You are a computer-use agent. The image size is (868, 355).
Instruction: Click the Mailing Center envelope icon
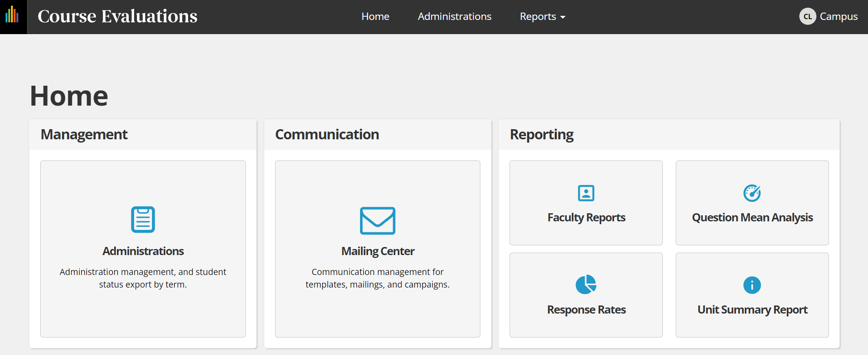click(x=378, y=221)
